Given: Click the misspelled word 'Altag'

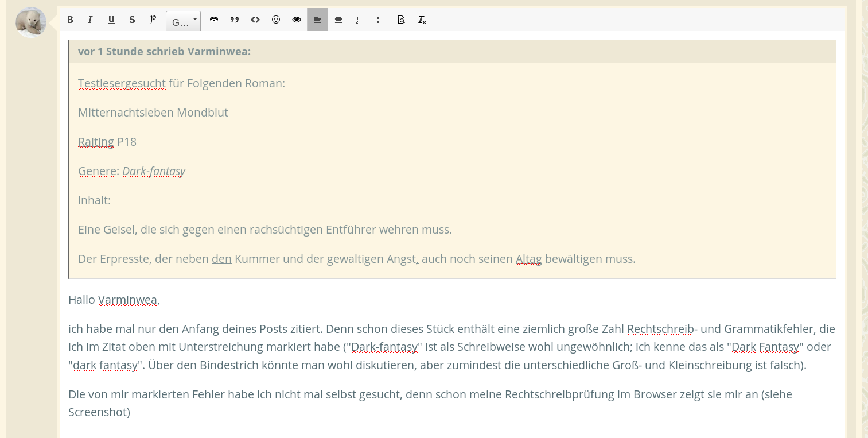Looking at the screenshot, I should pyautogui.click(x=529, y=259).
